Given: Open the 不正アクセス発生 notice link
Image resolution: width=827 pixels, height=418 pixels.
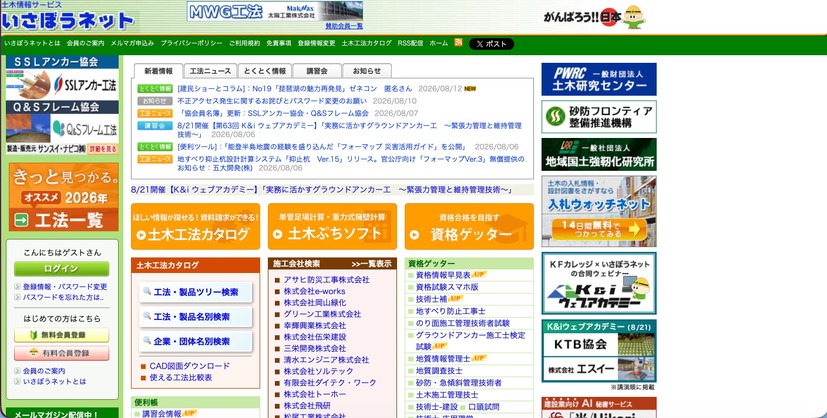Looking at the screenshot, I should [x=272, y=101].
